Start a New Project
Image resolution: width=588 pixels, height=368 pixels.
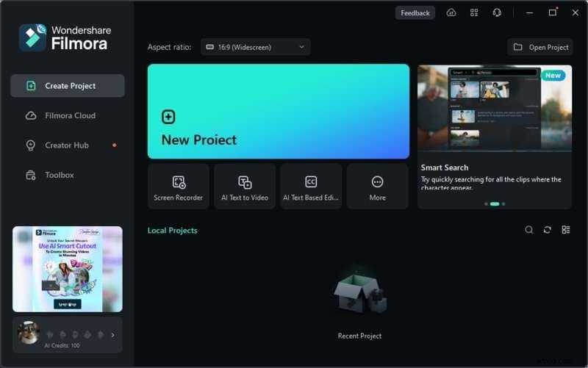coord(278,112)
